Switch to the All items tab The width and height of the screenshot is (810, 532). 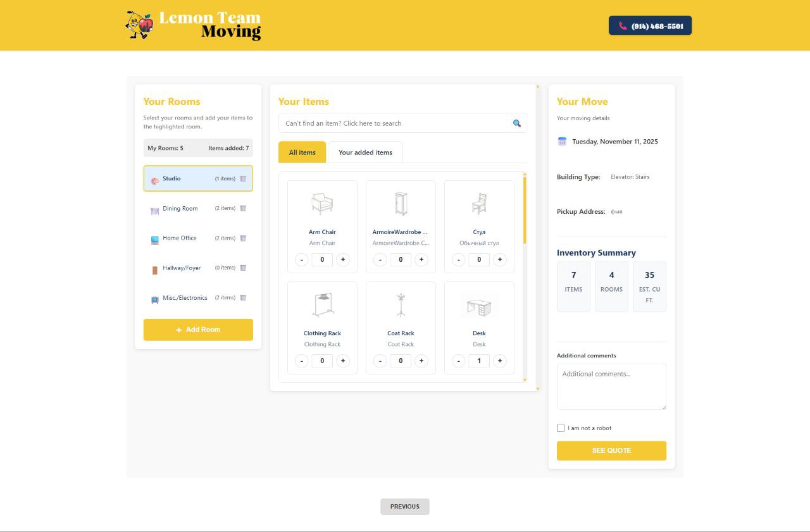click(302, 152)
